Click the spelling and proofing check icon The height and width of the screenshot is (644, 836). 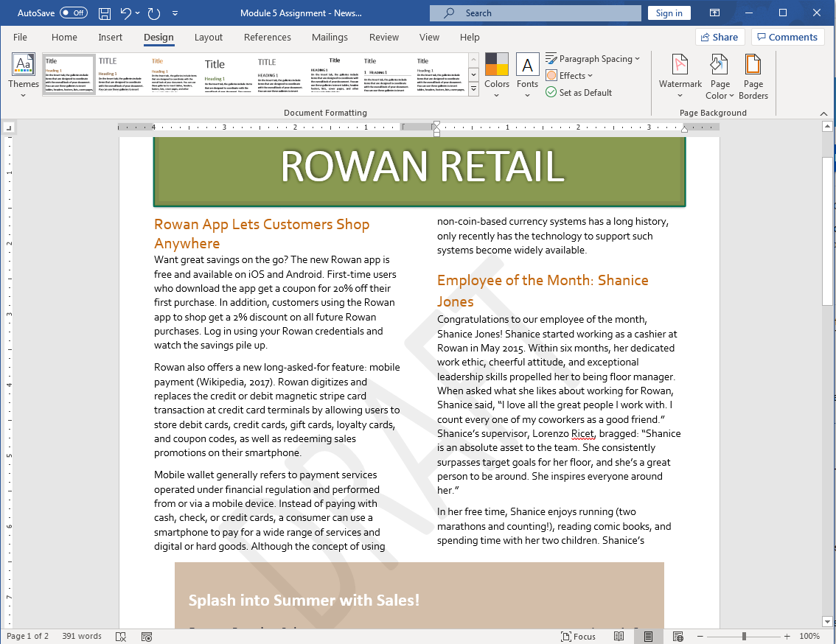click(x=121, y=637)
